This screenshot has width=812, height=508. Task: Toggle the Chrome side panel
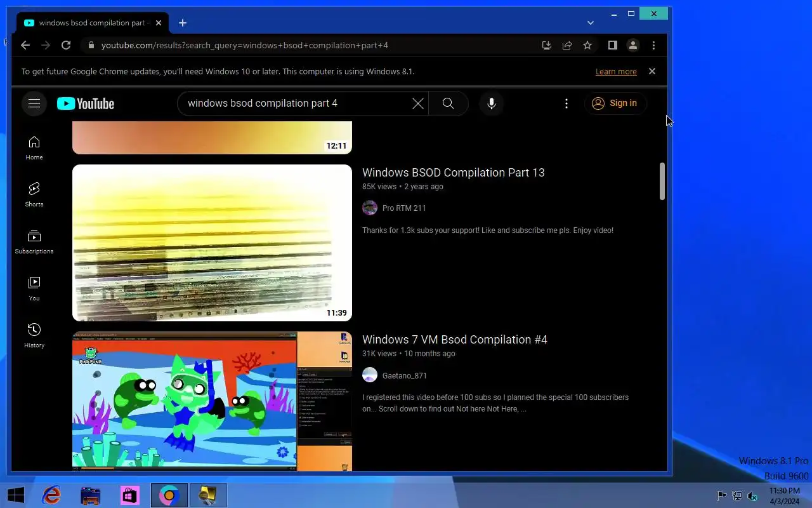pos(612,45)
